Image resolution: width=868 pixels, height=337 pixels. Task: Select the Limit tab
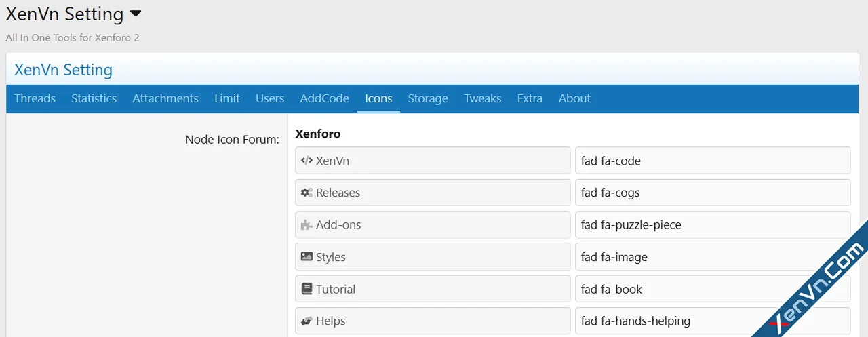(227, 98)
